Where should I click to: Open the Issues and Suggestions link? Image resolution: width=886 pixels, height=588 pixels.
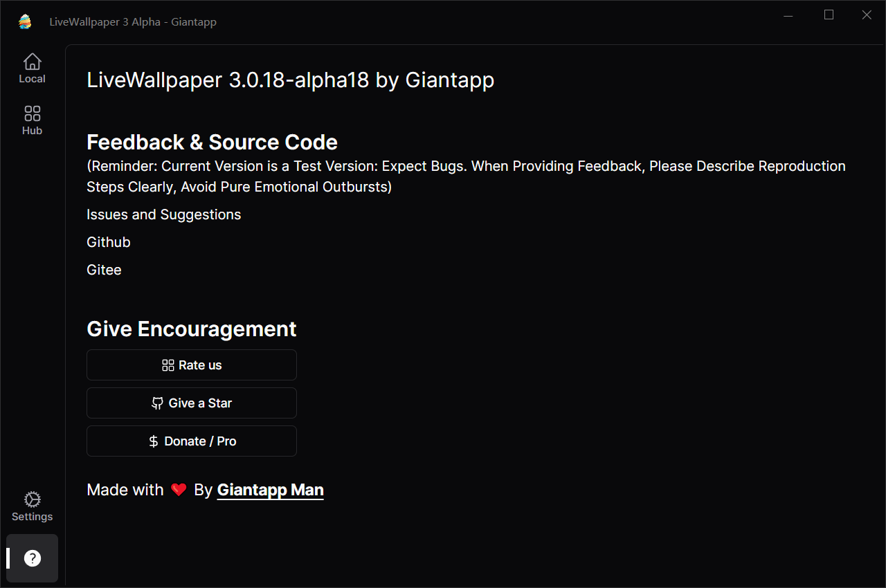pyautogui.click(x=164, y=214)
